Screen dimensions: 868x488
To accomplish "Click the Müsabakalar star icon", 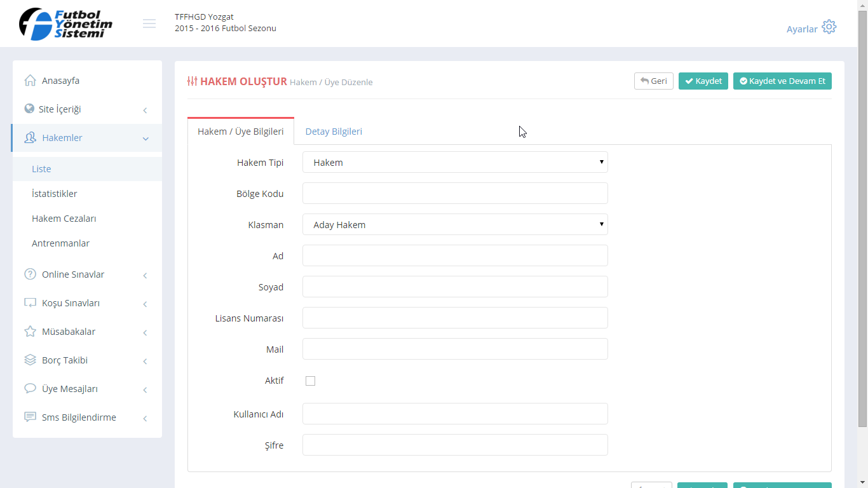I will [30, 332].
